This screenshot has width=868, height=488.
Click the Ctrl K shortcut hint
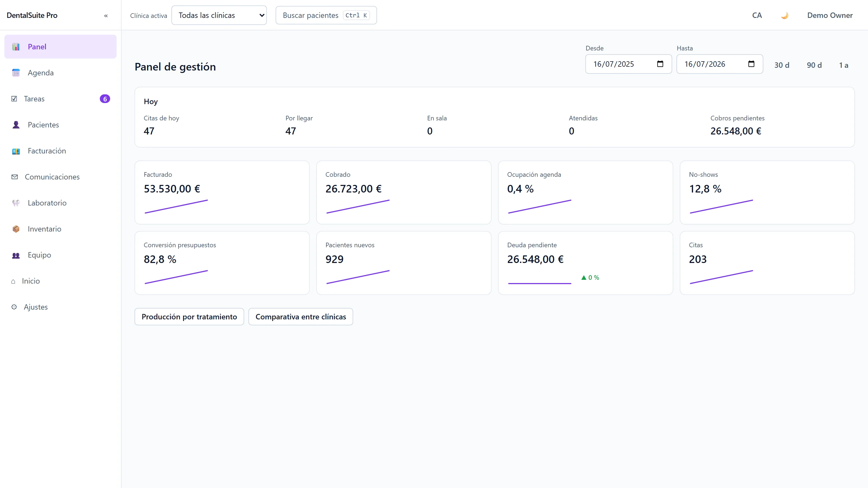(356, 15)
